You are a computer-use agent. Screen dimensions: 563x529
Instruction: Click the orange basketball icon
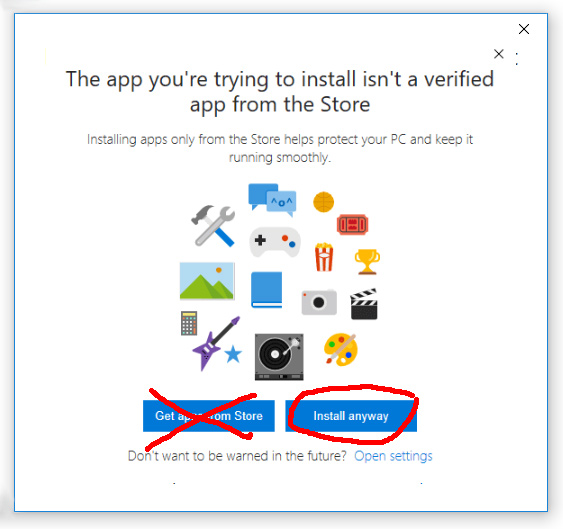click(324, 202)
